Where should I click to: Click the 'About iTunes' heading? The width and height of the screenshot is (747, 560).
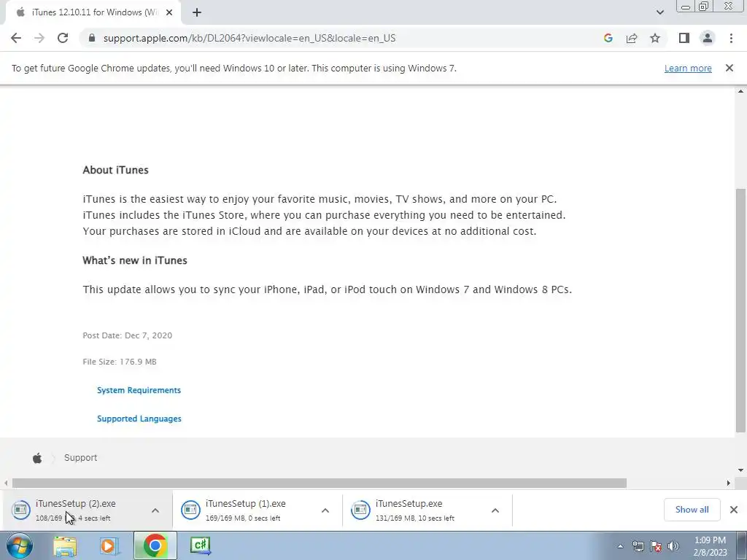116,170
